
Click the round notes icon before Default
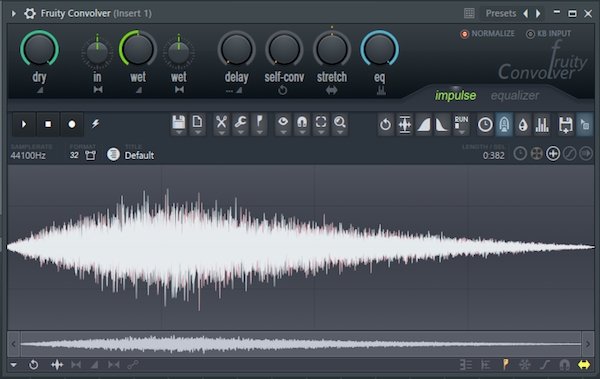(113, 155)
